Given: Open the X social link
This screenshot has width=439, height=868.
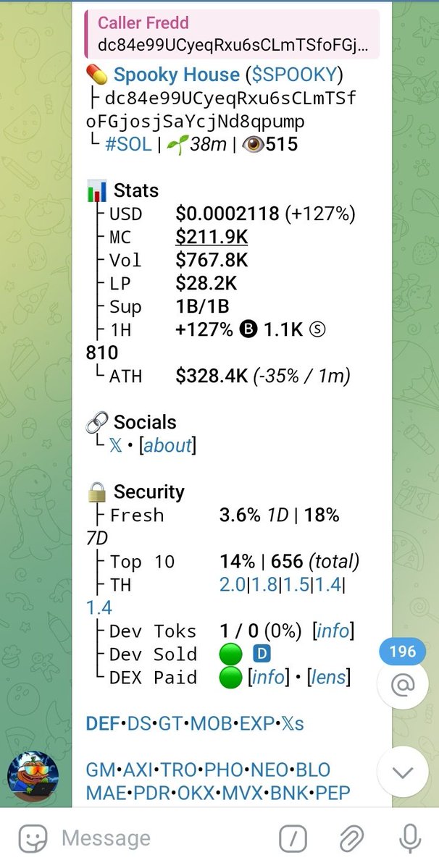Looking at the screenshot, I should coord(116,446).
